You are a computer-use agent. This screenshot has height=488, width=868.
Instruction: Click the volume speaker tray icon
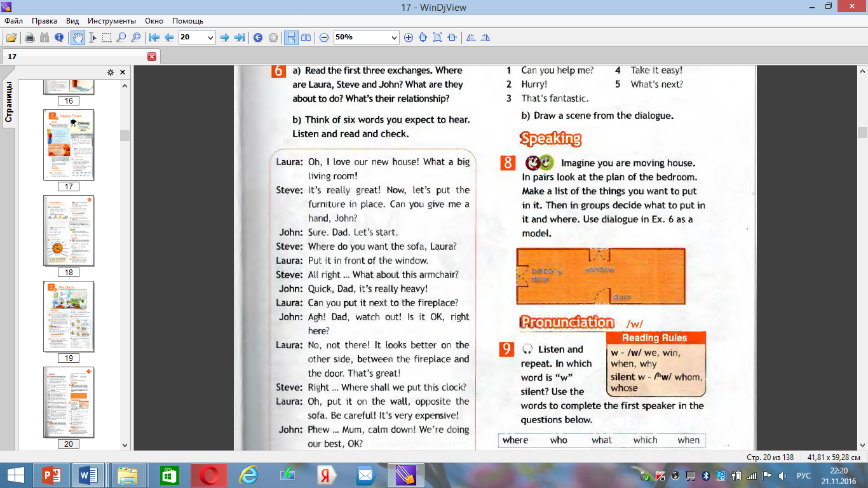(782, 476)
